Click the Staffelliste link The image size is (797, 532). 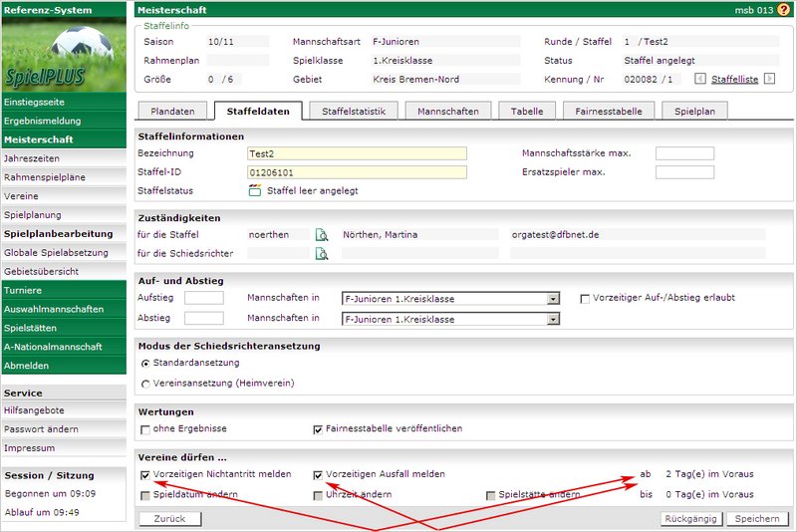(x=735, y=78)
